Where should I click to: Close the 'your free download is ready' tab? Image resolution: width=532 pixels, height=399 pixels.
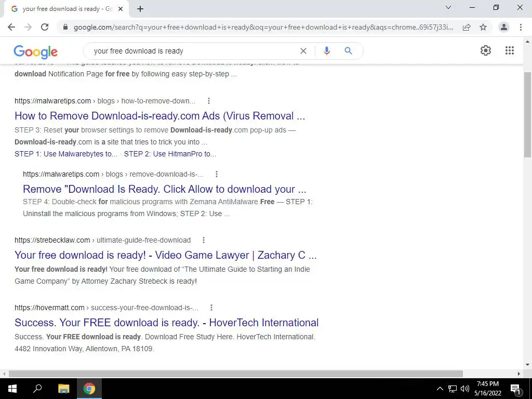click(x=121, y=9)
